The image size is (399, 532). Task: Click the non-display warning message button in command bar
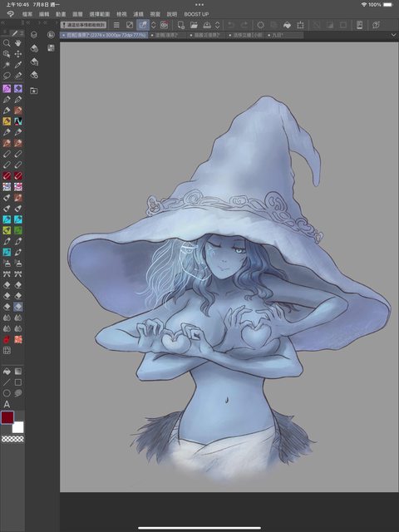click(83, 25)
